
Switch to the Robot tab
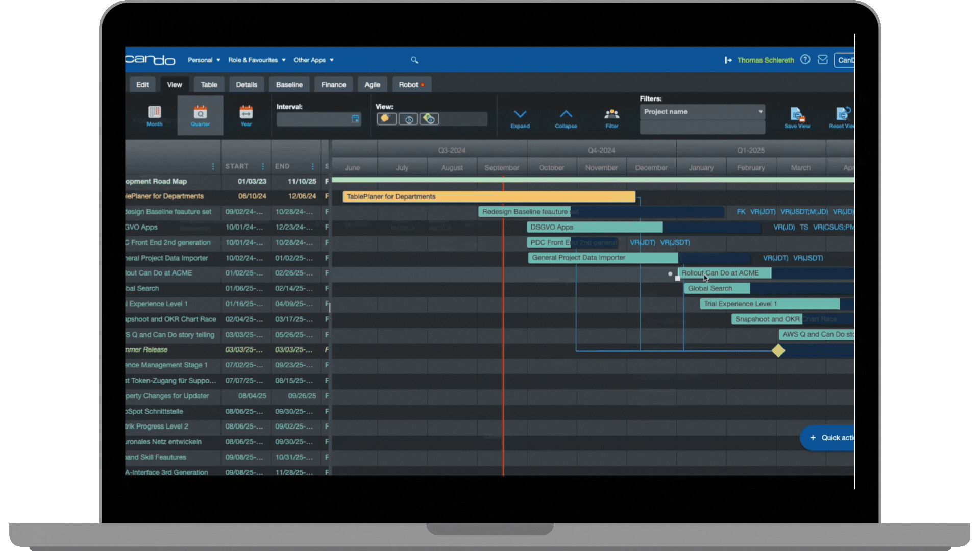[411, 85]
